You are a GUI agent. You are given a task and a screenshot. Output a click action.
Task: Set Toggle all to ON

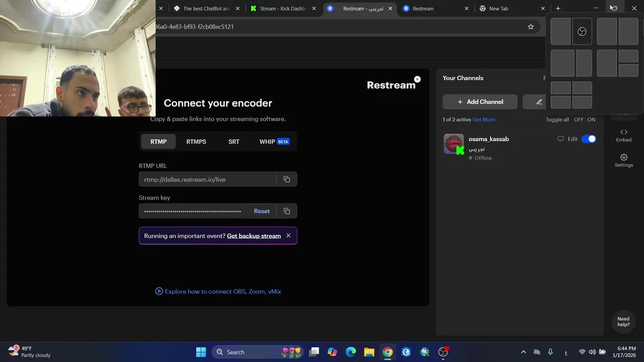(591, 120)
